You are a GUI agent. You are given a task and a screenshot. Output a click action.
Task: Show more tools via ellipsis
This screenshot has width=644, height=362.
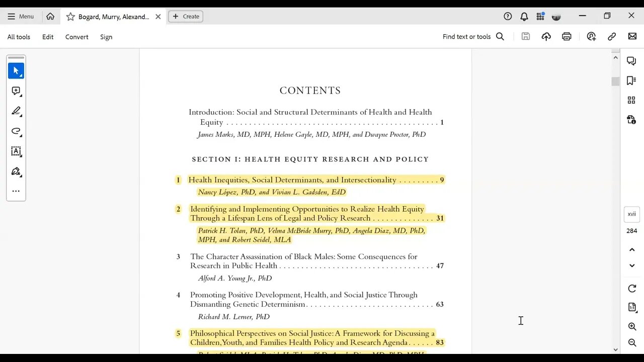coord(16,191)
